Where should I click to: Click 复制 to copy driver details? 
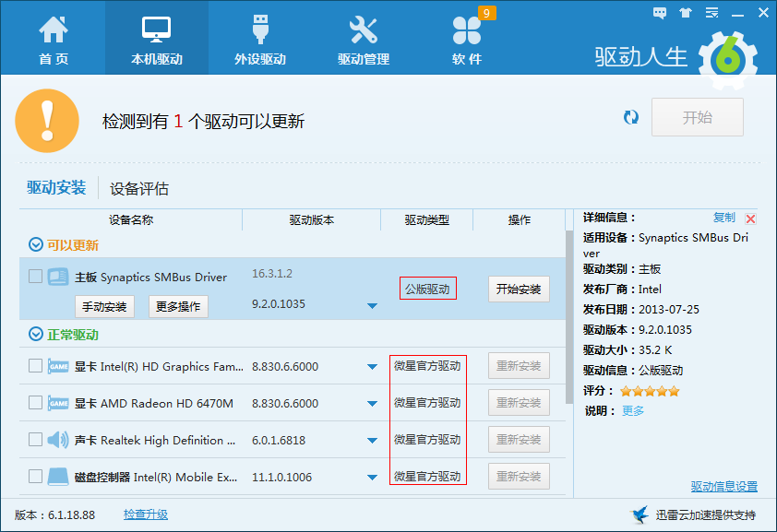(725, 217)
